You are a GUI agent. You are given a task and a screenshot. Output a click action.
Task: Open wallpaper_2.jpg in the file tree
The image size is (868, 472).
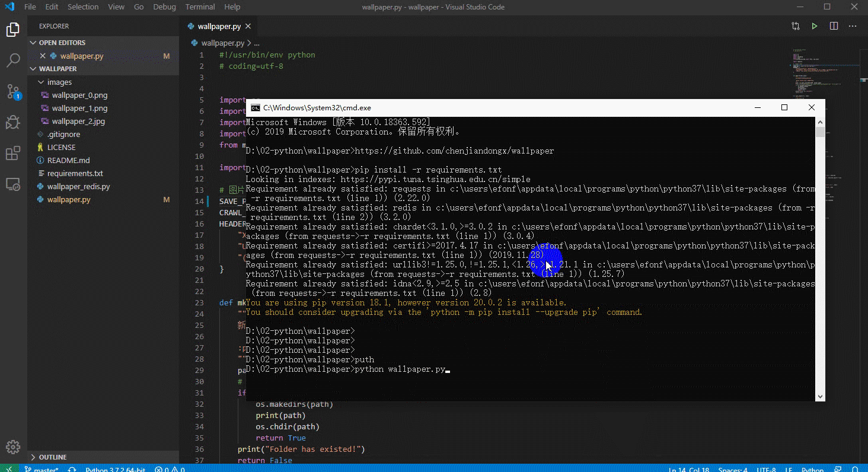(x=103, y=121)
